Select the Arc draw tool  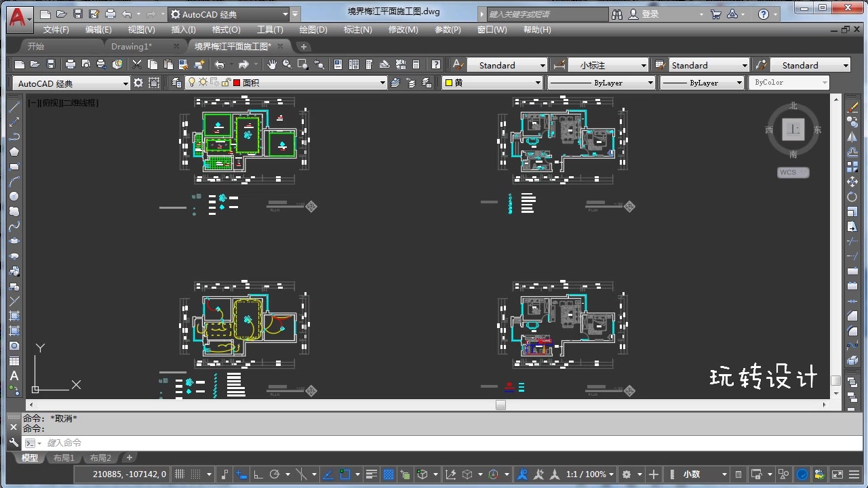[x=14, y=181]
